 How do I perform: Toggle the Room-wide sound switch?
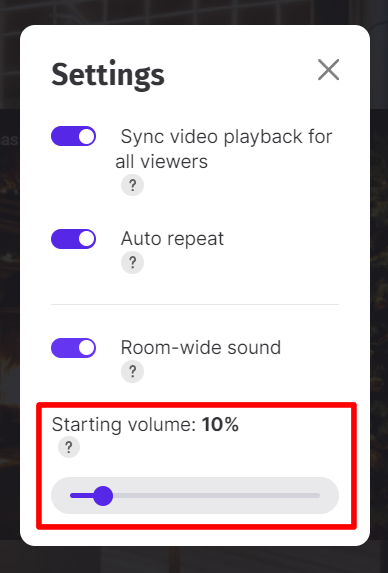point(73,348)
